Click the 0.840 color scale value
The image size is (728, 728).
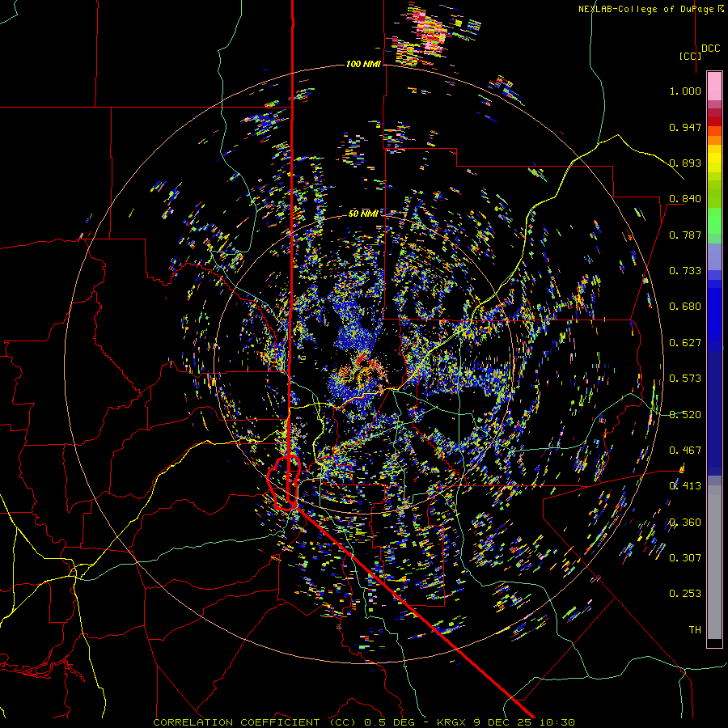685,199
